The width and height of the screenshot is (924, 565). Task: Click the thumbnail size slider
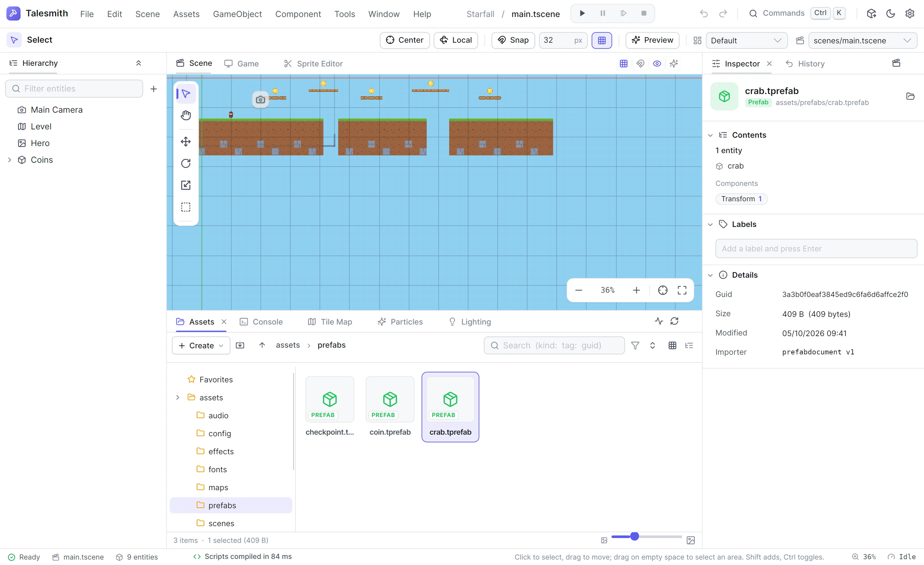tap(646, 536)
